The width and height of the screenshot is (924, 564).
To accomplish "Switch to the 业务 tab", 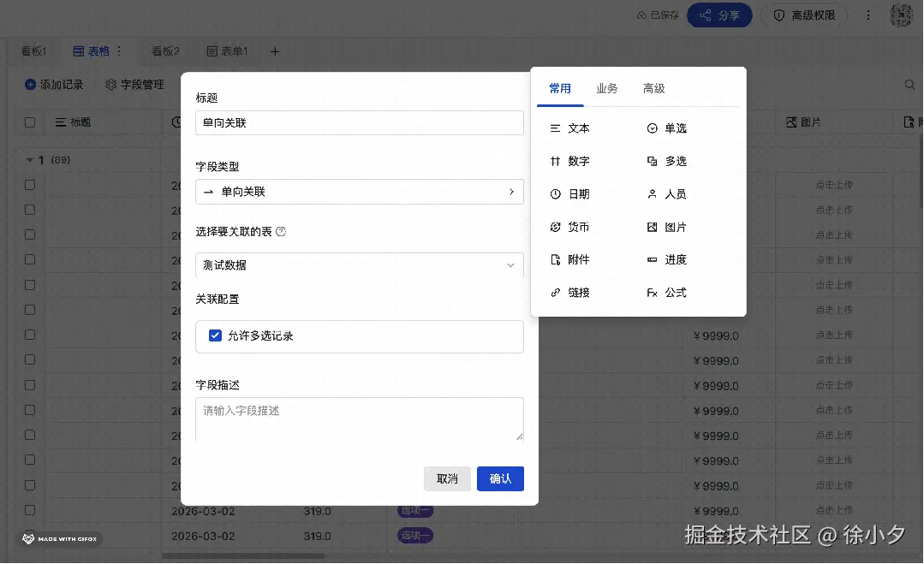I will 607,87.
